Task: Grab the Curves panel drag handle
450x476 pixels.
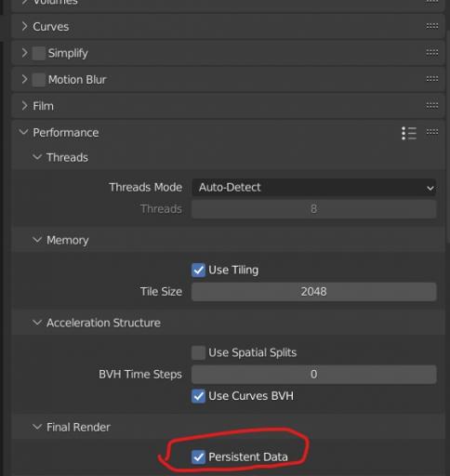Action: [x=432, y=26]
